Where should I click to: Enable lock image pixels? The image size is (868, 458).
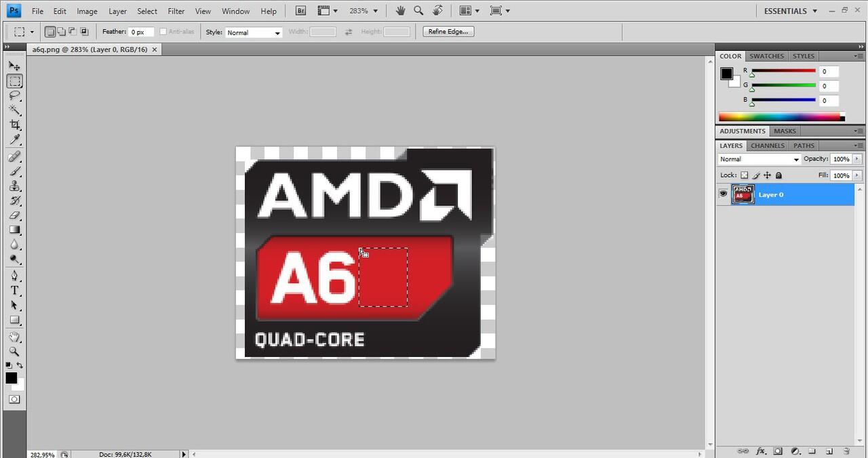click(x=756, y=175)
